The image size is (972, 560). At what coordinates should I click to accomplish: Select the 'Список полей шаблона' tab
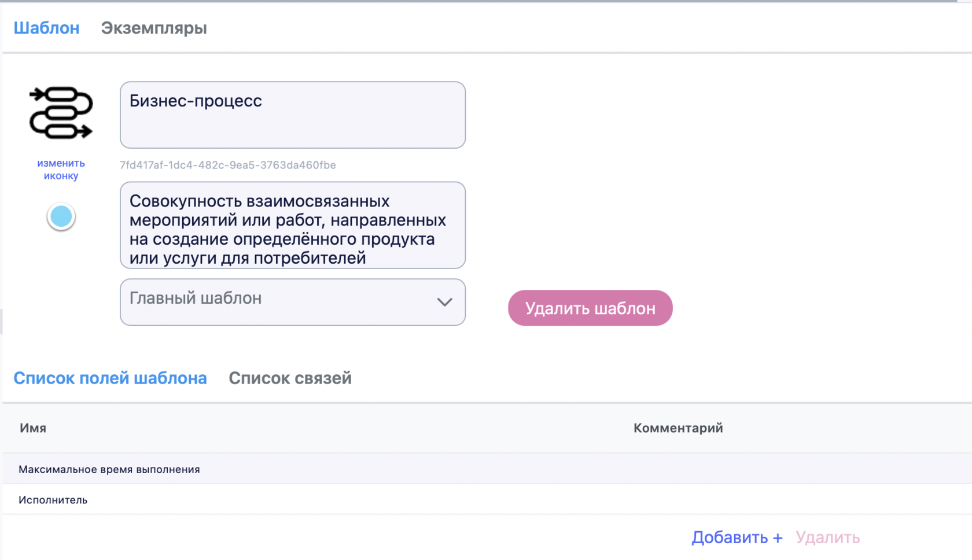(110, 378)
